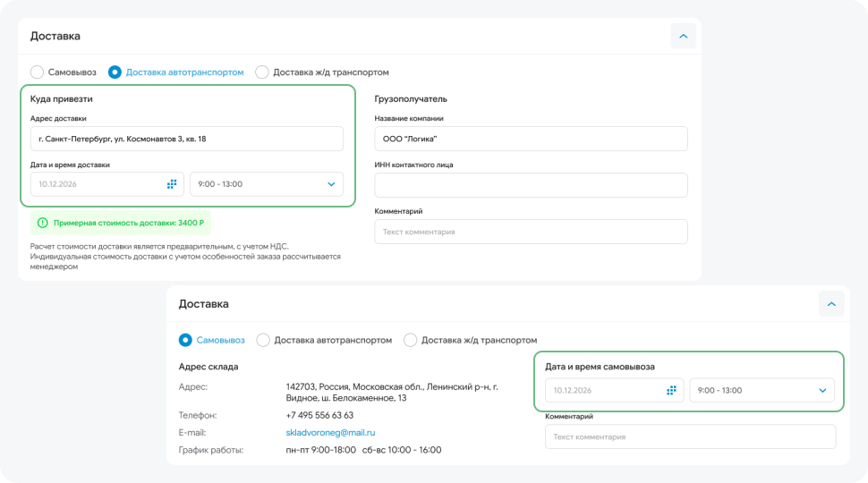Open the skladvoroneg@mail.ru email link
Image resolution: width=868 pixels, height=483 pixels.
click(x=330, y=433)
